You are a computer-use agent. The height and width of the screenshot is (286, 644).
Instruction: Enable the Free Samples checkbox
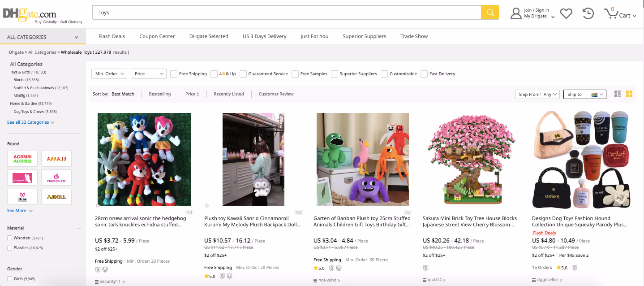(x=295, y=74)
